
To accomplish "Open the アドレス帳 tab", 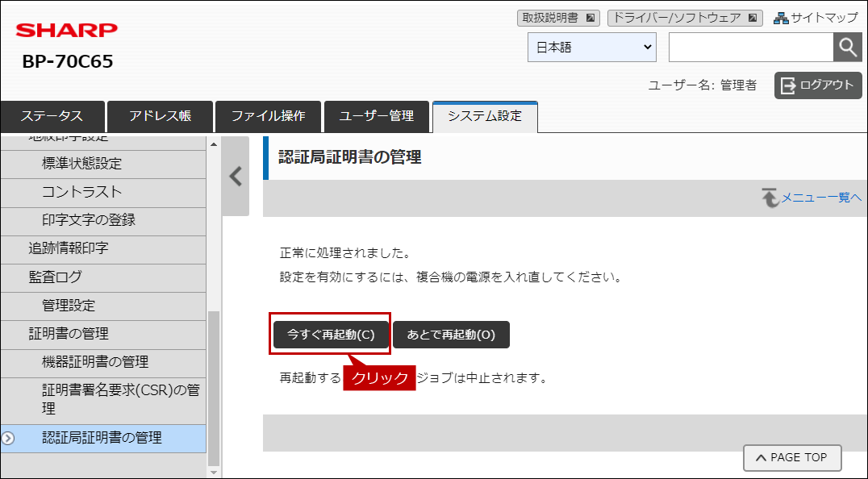I will [x=160, y=117].
